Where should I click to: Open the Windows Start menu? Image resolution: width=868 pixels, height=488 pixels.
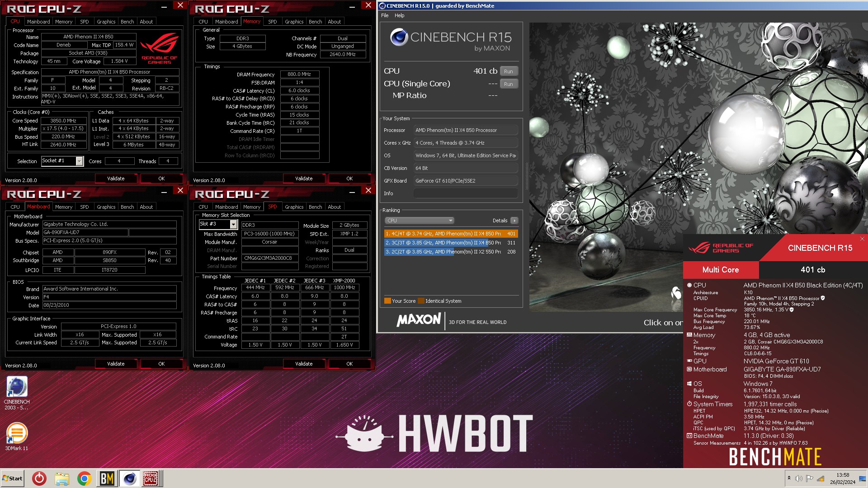[13, 479]
